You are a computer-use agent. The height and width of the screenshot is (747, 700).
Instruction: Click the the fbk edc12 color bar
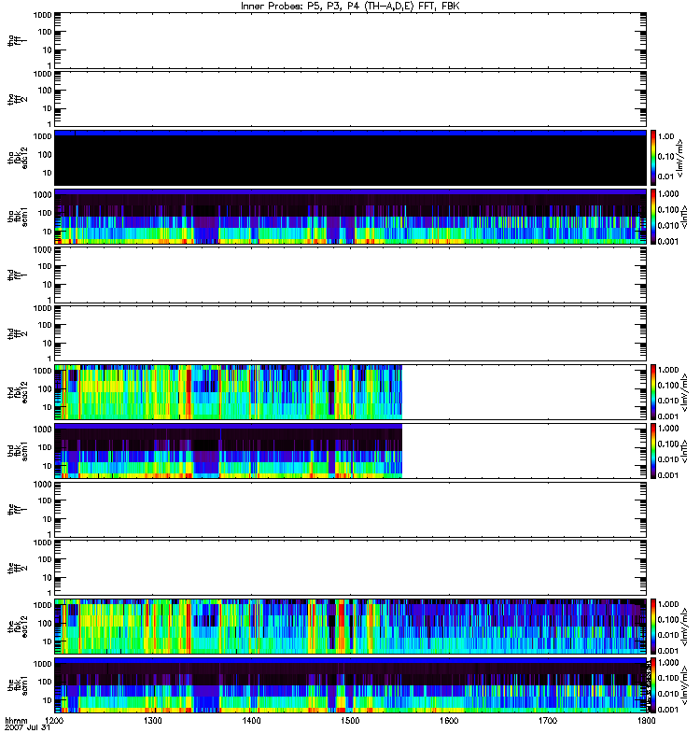pyautogui.click(x=653, y=627)
